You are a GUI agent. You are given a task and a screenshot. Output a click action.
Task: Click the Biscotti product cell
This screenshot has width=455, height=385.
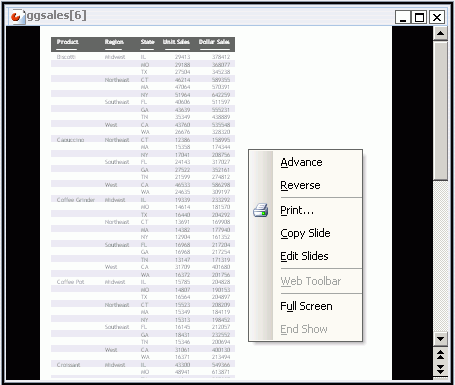(x=66, y=57)
